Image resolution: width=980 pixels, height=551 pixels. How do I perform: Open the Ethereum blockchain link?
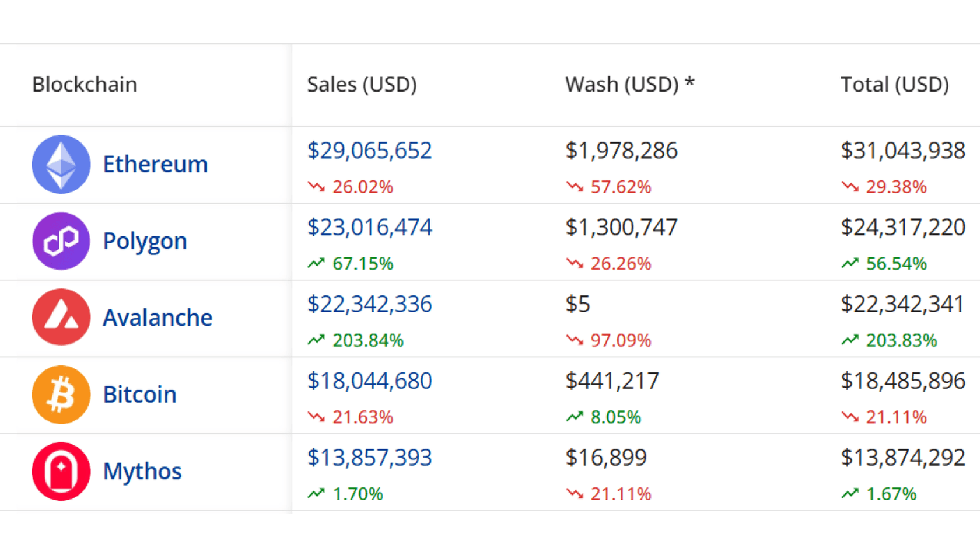(x=155, y=164)
